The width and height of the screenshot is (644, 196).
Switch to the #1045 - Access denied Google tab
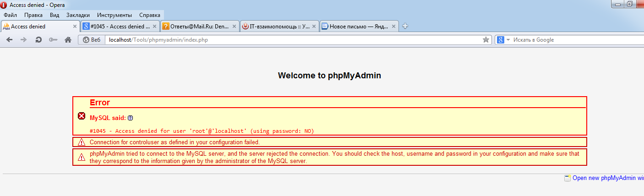click(120, 26)
